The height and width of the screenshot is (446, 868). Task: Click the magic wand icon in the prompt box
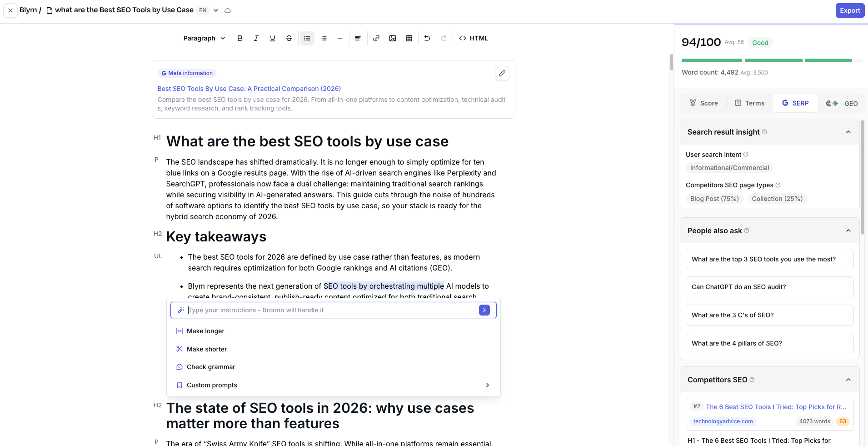[180, 310]
